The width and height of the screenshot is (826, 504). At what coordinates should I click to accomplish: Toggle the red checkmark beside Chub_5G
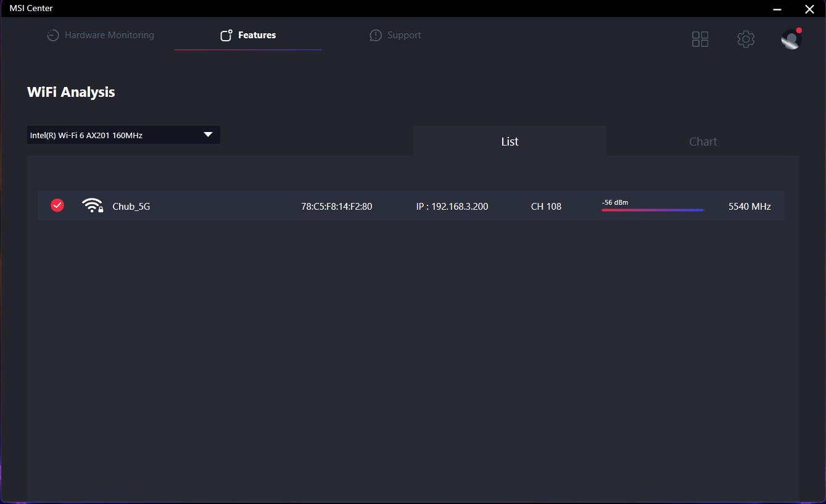coord(57,205)
